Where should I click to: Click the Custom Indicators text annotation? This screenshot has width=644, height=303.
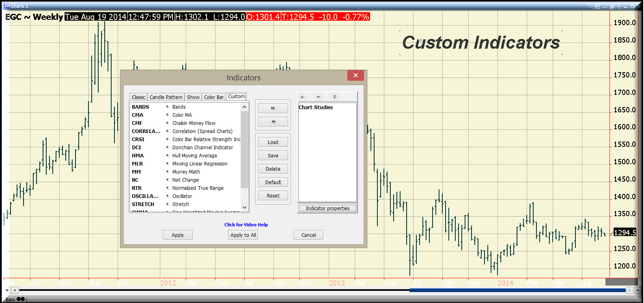point(481,42)
